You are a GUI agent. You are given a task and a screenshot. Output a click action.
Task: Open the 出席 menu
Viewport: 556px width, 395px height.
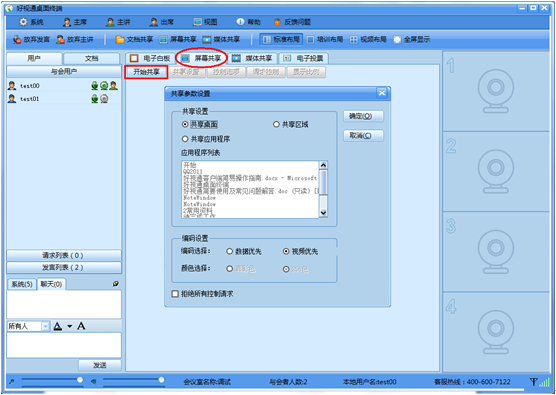pos(162,22)
